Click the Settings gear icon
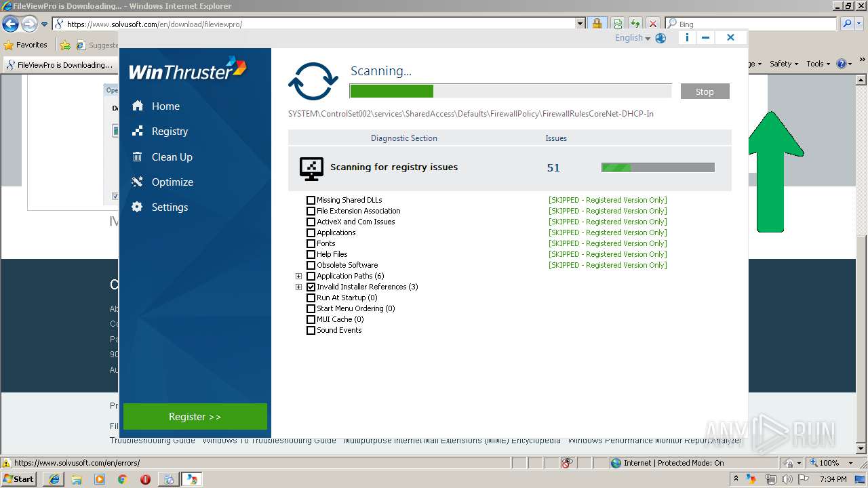This screenshot has width=868, height=488. click(x=138, y=207)
